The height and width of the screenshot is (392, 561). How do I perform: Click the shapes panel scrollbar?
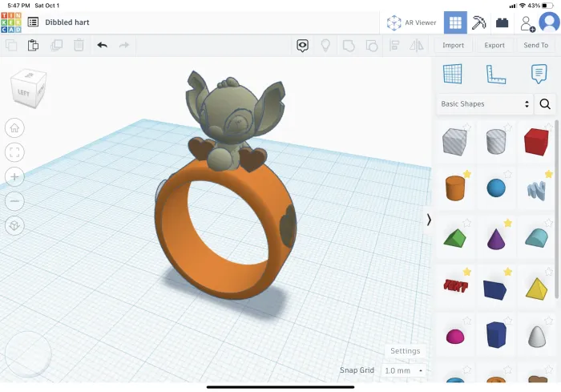click(556, 209)
